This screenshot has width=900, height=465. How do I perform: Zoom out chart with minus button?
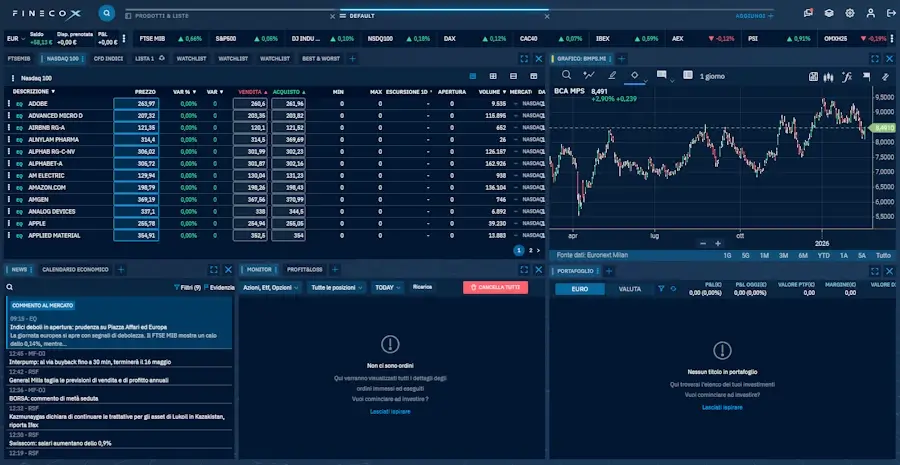click(703, 243)
